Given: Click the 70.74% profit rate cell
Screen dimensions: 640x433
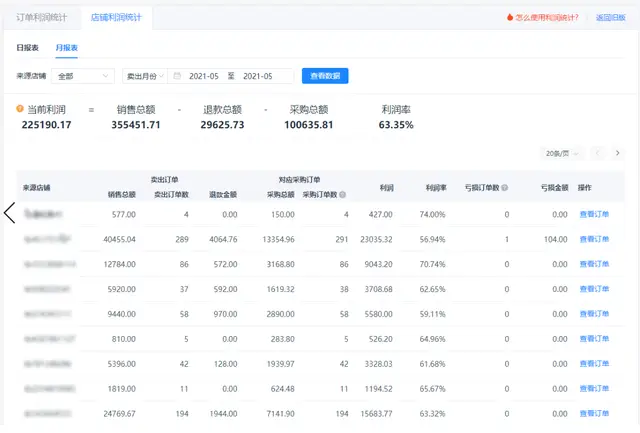Looking at the screenshot, I should tap(432, 264).
